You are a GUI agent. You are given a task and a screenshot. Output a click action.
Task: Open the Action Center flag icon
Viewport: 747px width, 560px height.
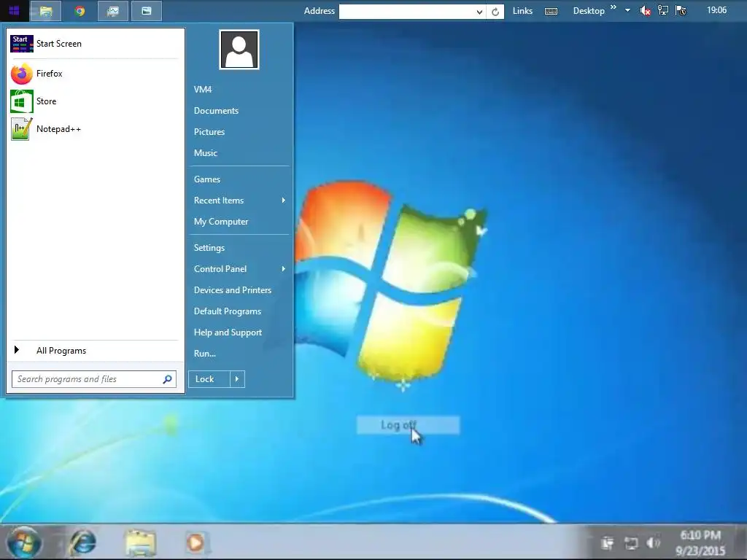tap(681, 10)
